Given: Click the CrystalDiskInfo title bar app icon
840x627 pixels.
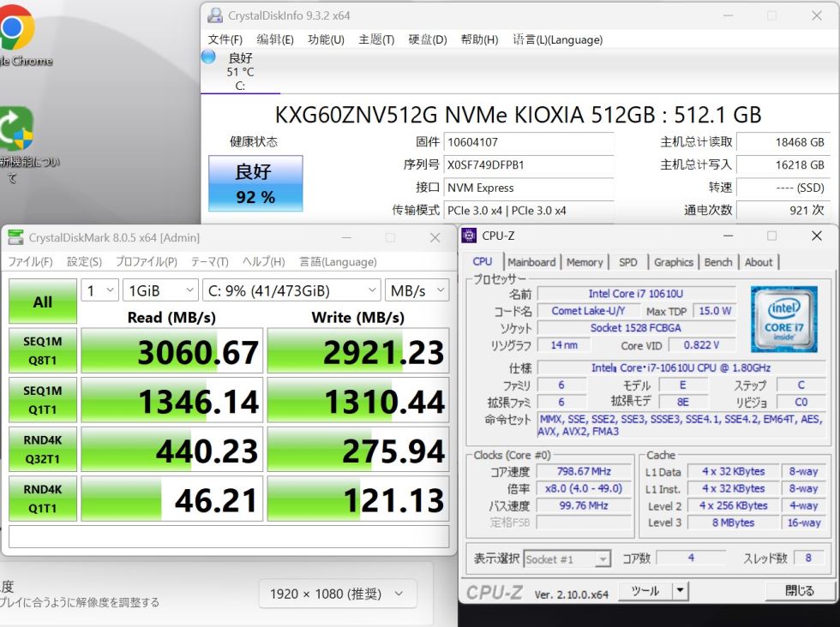Looking at the screenshot, I should point(215,15).
